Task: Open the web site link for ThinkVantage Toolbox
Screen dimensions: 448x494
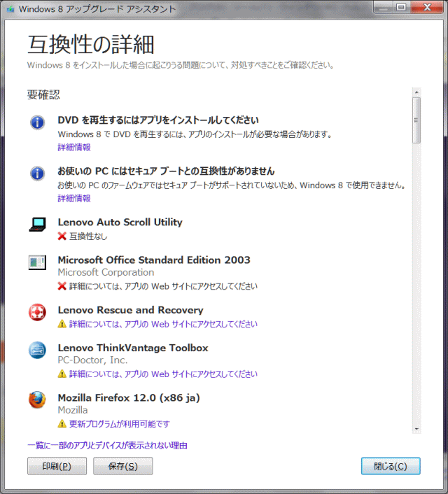Action: (163, 374)
